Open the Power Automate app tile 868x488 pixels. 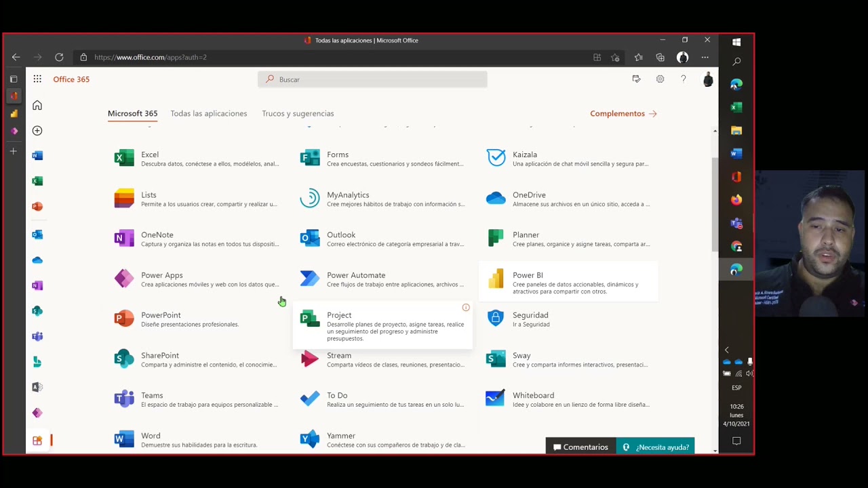point(382,279)
